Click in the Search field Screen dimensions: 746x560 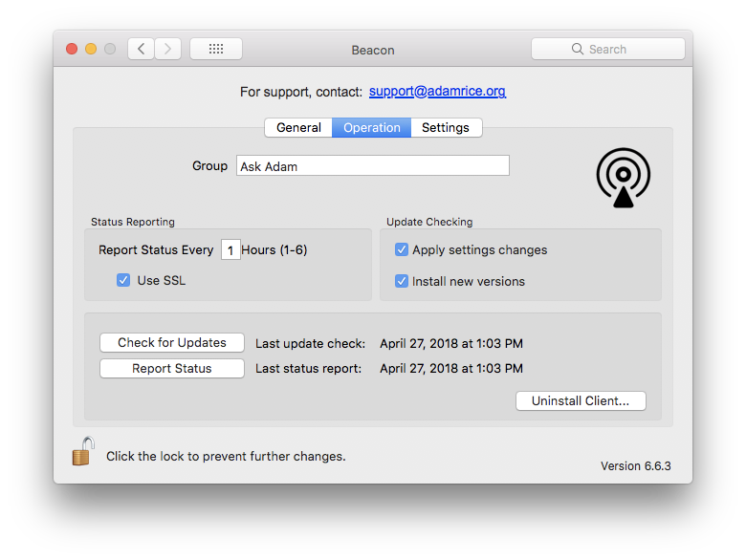(x=607, y=49)
